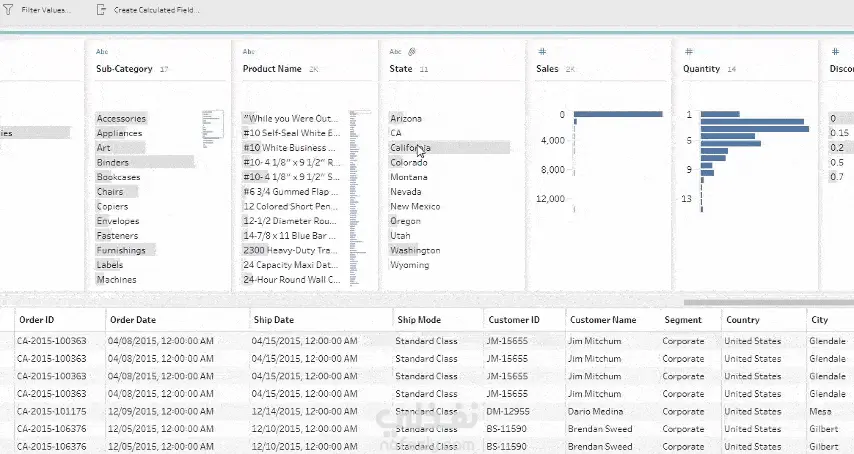Select the Montana state value

coord(408,177)
